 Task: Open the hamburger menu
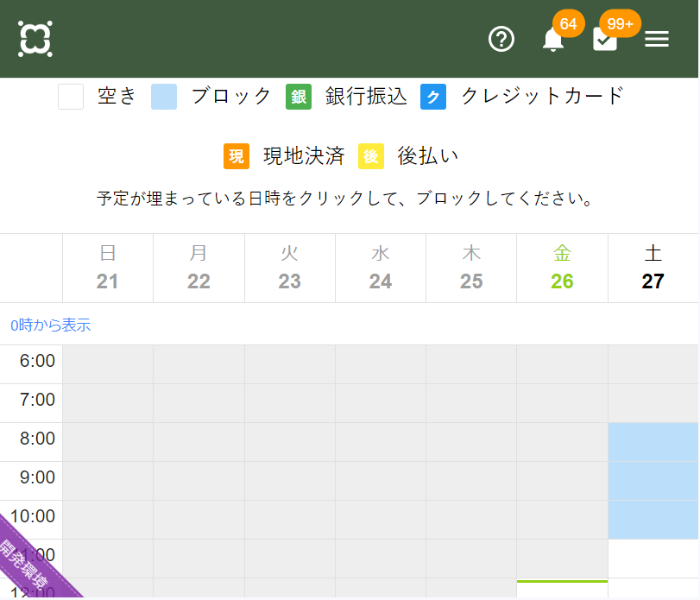[x=657, y=40]
